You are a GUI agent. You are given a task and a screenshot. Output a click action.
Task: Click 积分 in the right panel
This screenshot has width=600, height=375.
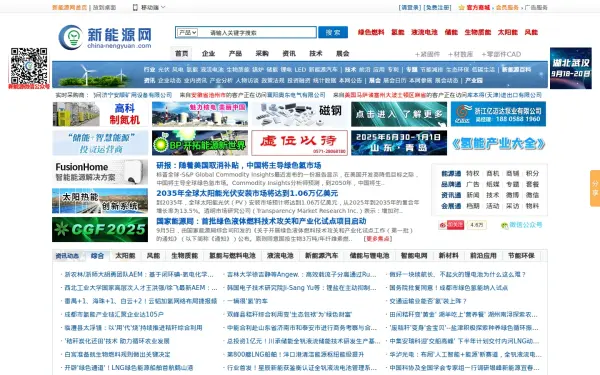532,173
